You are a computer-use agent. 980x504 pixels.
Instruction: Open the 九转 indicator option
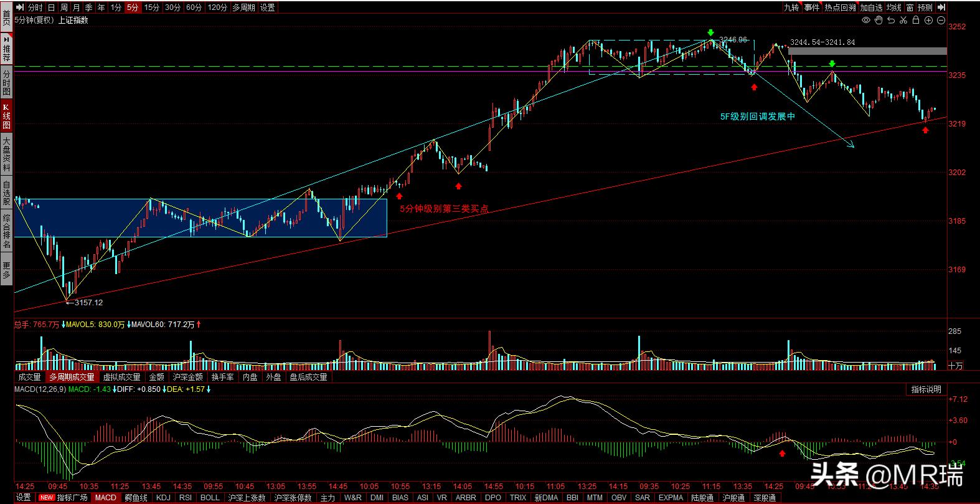(791, 7)
